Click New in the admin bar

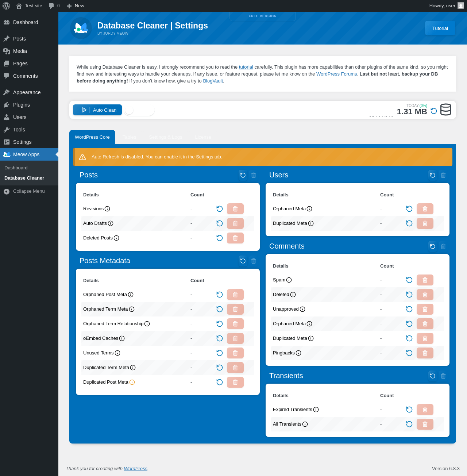(x=76, y=6)
